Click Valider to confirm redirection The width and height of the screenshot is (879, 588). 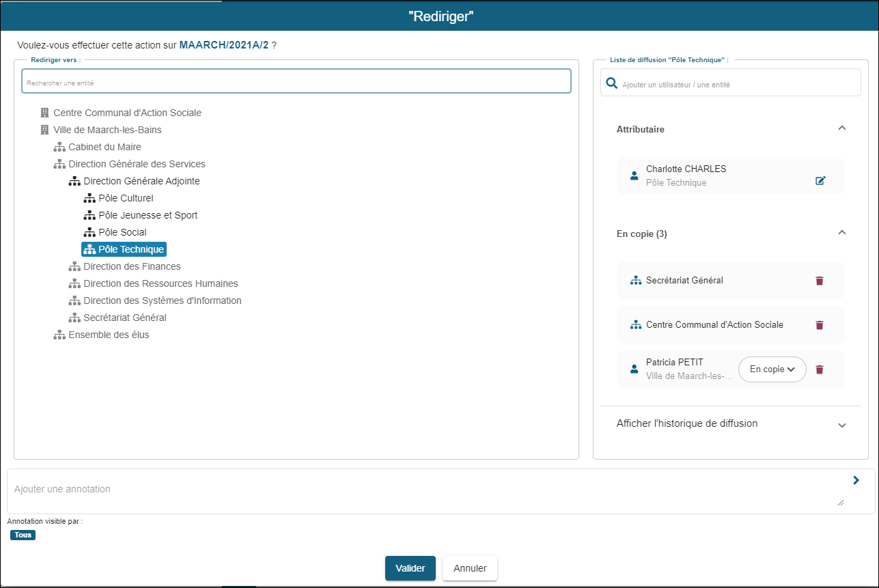[x=410, y=568]
